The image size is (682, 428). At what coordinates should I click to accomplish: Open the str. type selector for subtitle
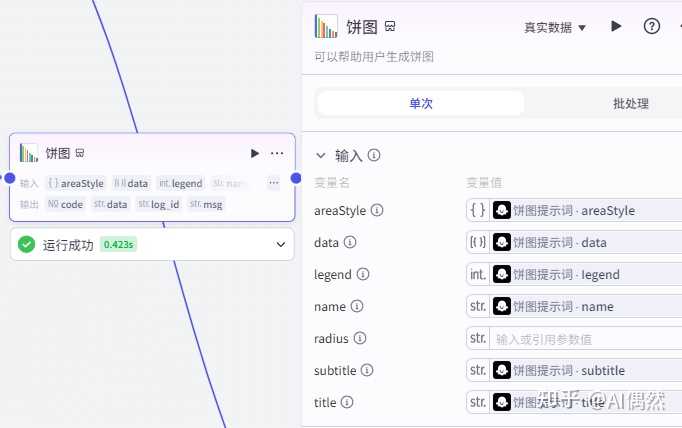point(478,370)
